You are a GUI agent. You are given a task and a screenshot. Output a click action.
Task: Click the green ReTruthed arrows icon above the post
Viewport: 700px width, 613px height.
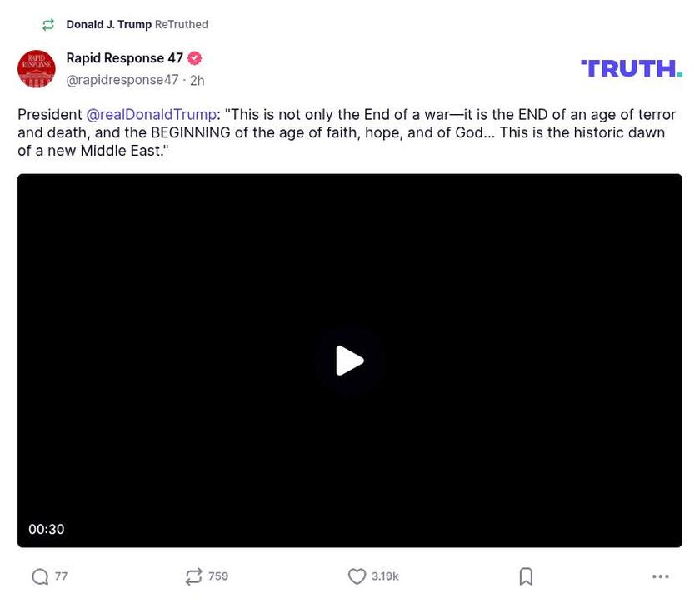click(x=48, y=25)
